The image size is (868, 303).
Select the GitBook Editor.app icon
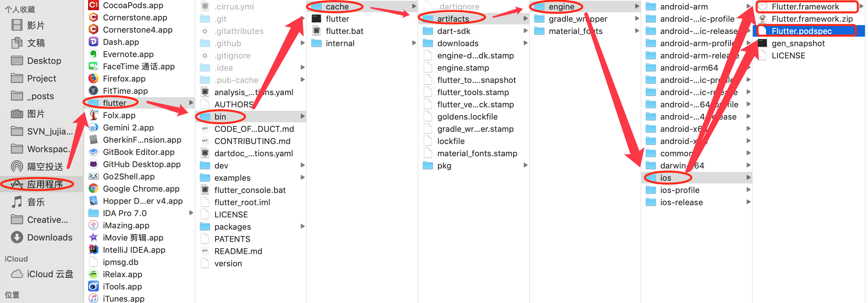pos(93,152)
